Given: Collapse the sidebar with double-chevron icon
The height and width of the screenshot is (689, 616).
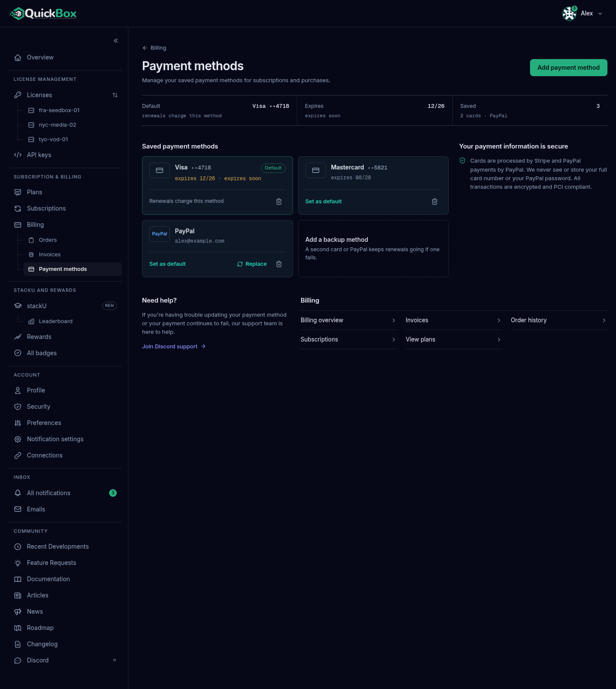Looking at the screenshot, I should [116, 41].
